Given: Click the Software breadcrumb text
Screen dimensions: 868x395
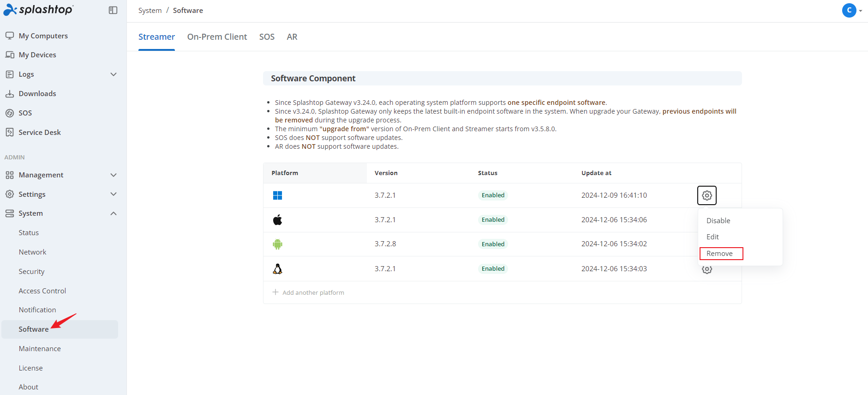Looking at the screenshot, I should click(x=188, y=11).
